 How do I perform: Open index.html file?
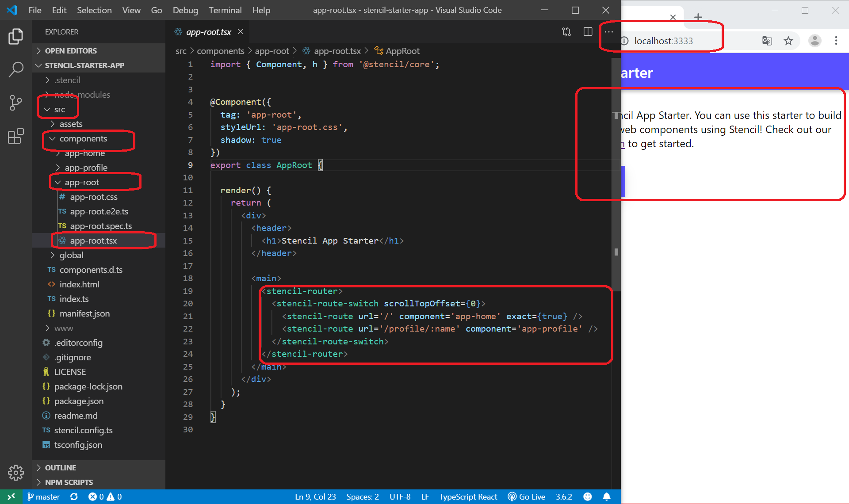pos(99,284)
